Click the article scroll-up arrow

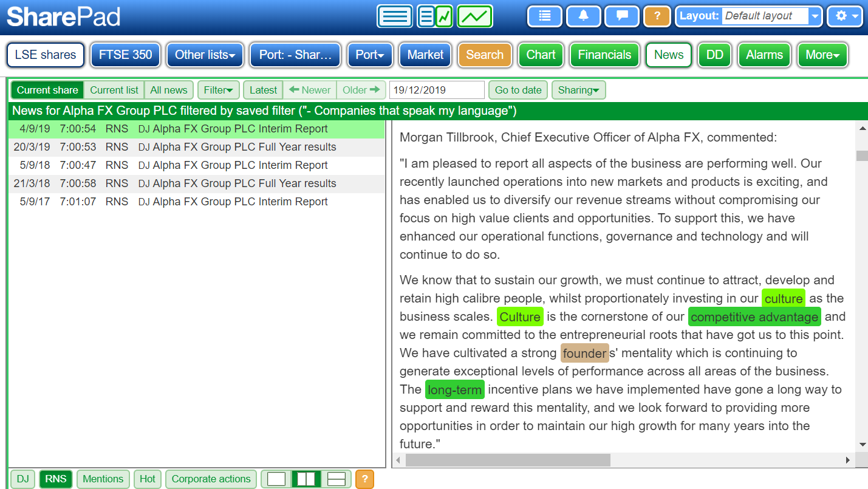coord(862,128)
